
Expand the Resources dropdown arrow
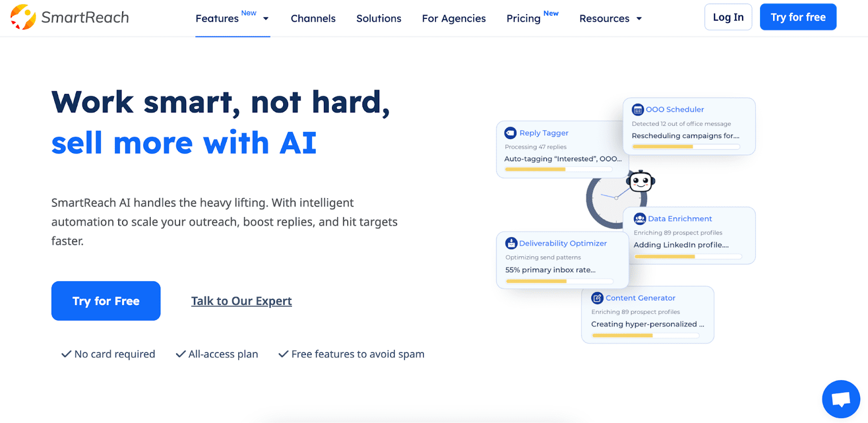pos(639,18)
